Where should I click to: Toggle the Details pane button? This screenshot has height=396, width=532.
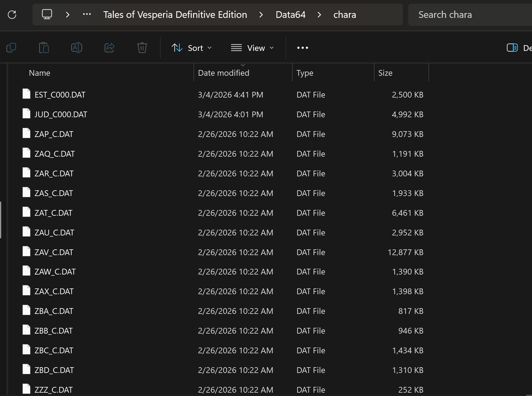tap(519, 48)
